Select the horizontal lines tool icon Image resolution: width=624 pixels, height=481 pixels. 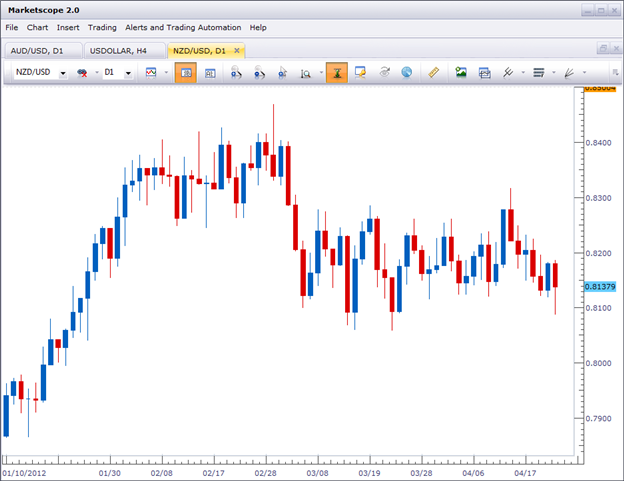(x=539, y=73)
